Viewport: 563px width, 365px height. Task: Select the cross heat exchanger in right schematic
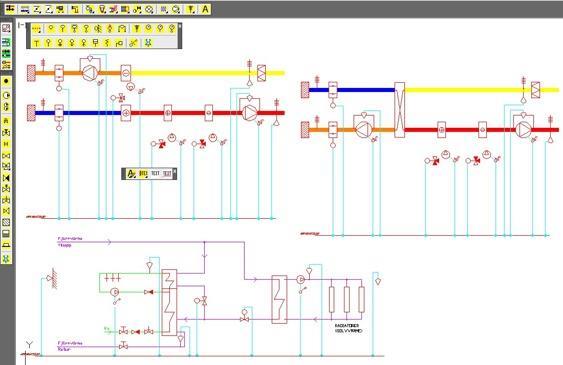[x=399, y=110]
